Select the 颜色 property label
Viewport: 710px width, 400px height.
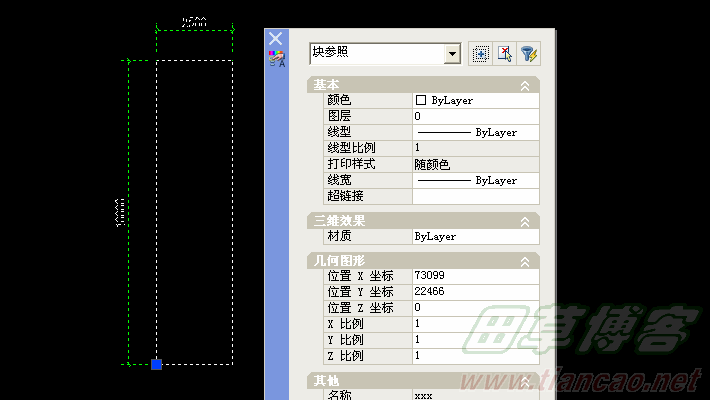tap(339, 100)
